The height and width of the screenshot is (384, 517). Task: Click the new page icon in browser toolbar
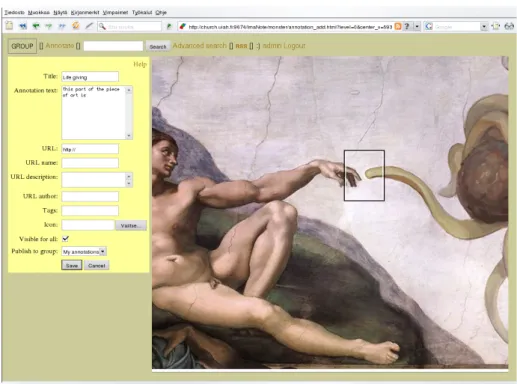point(9,26)
